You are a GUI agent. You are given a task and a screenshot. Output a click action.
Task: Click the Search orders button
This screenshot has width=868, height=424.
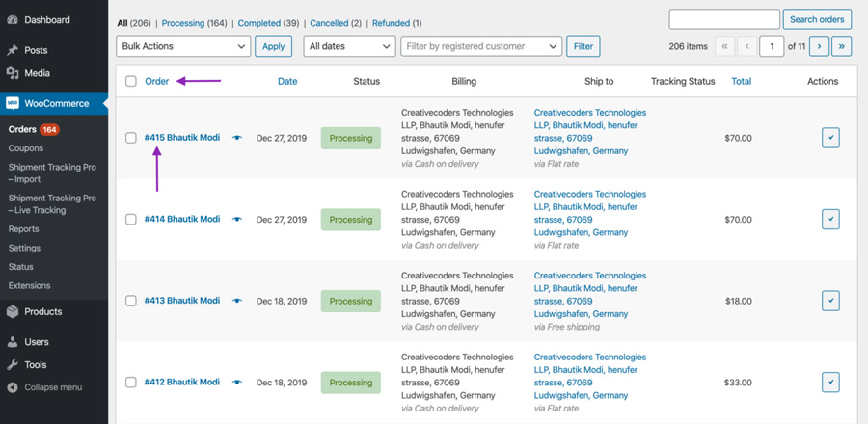click(817, 19)
